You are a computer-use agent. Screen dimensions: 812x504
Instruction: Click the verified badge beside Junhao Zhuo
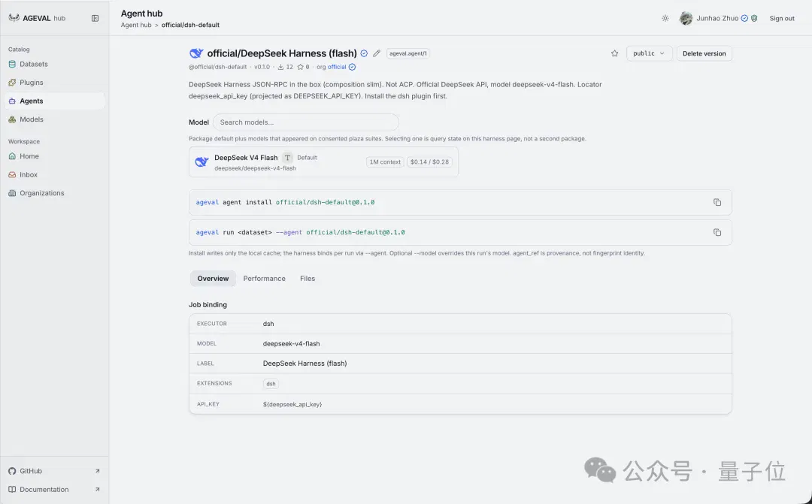[x=744, y=18]
